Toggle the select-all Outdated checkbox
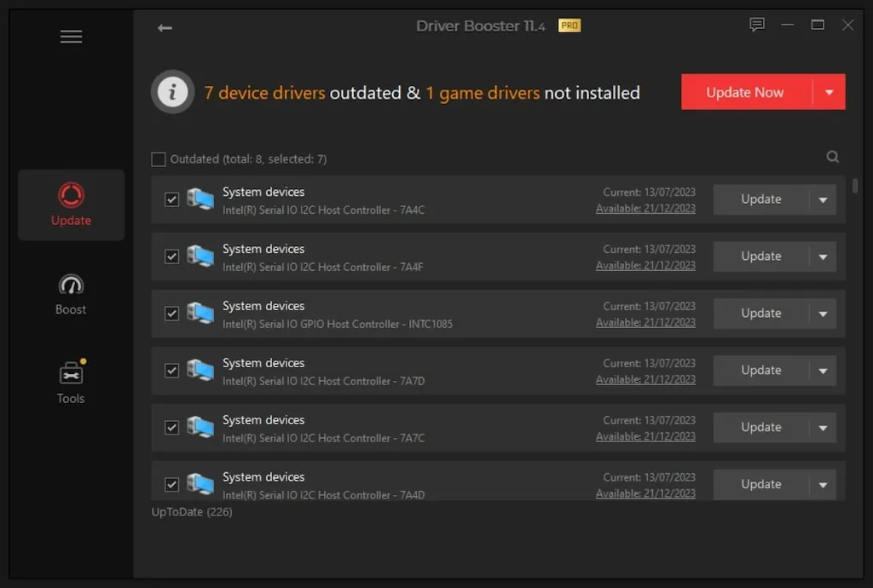The image size is (873, 588). [159, 159]
